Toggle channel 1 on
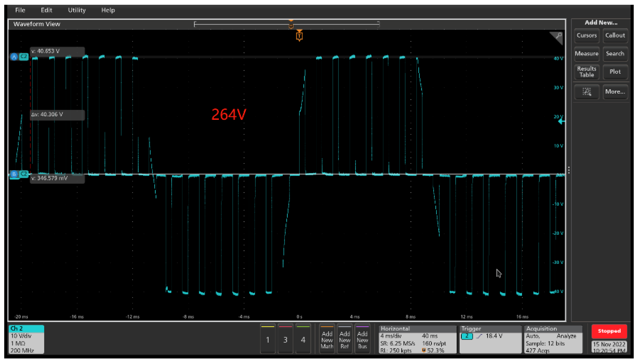 coord(268,339)
